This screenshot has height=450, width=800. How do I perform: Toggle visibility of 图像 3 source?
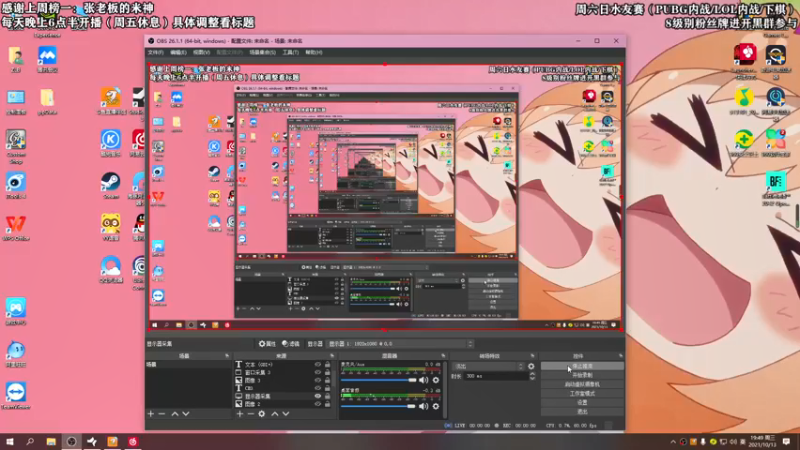click(x=318, y=380)
